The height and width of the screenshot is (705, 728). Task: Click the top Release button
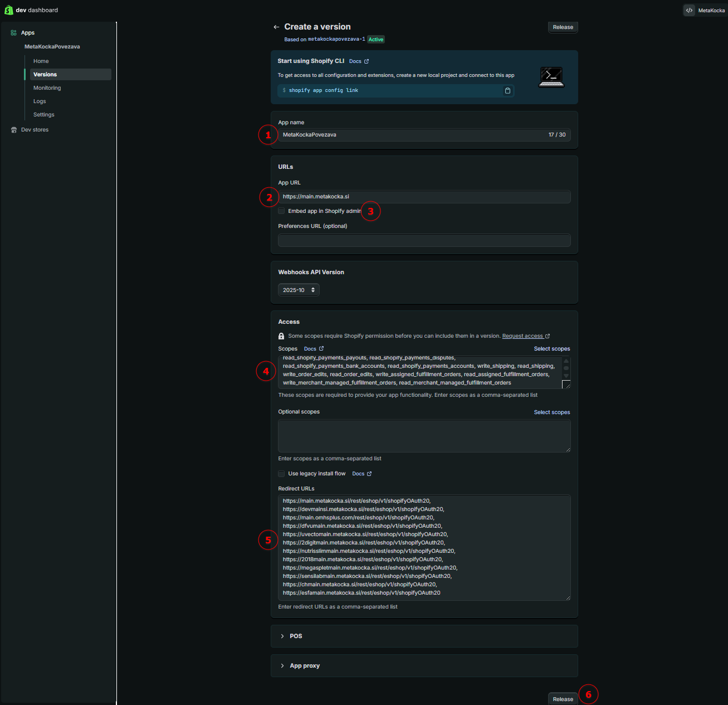coord(563,27)
